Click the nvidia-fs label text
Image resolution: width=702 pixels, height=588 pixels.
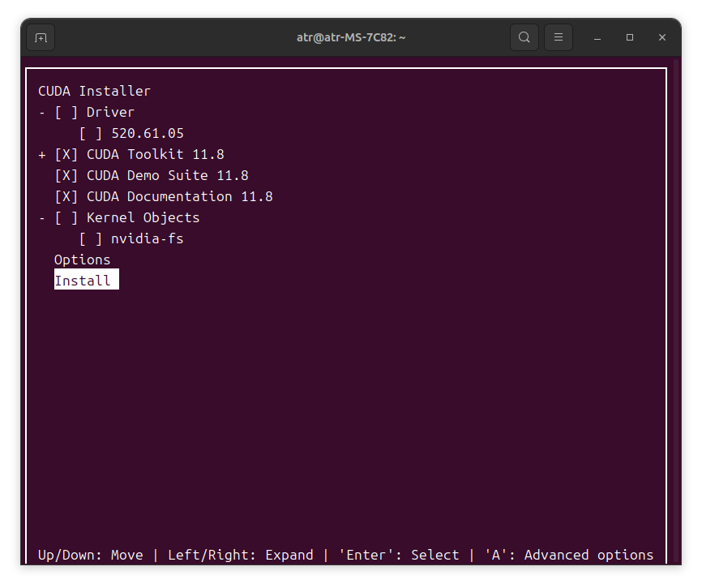[x=148, y=238]
